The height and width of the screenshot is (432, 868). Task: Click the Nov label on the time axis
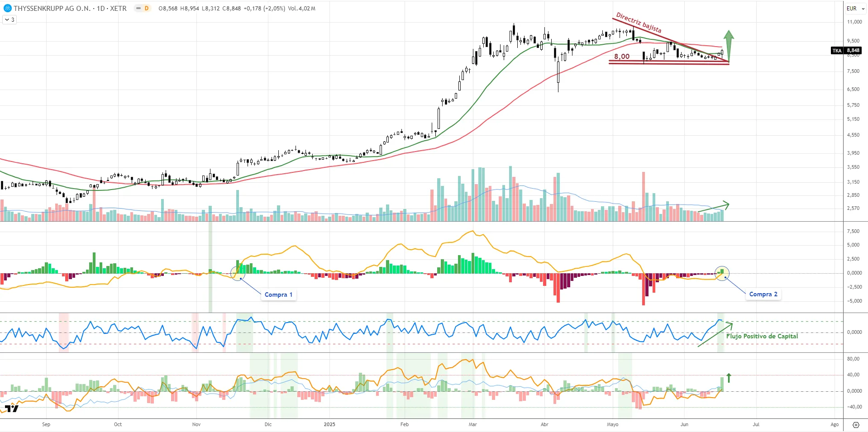[196, 424]
